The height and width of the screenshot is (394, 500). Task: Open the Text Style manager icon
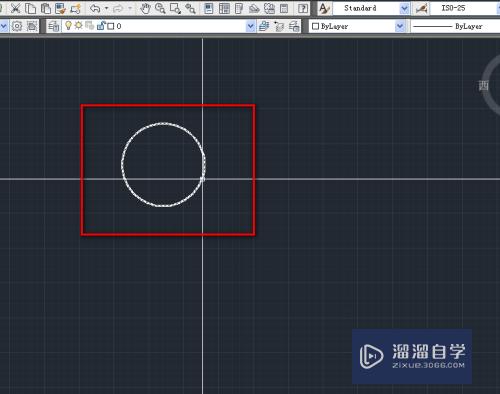324,8
